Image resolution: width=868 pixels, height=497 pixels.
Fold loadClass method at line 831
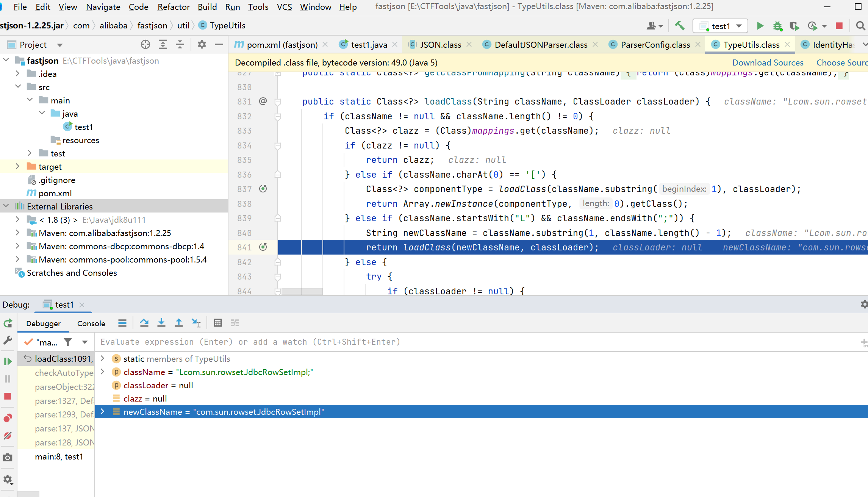coord(278,102)
